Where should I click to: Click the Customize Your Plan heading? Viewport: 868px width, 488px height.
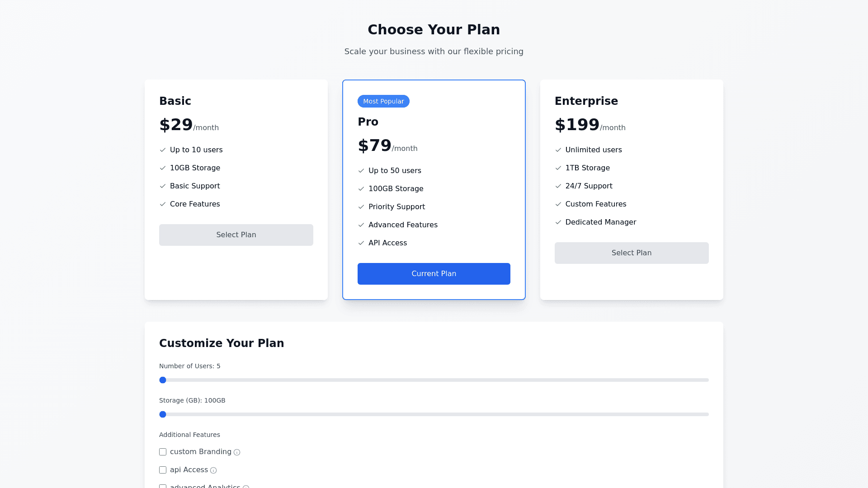[222, 343]
